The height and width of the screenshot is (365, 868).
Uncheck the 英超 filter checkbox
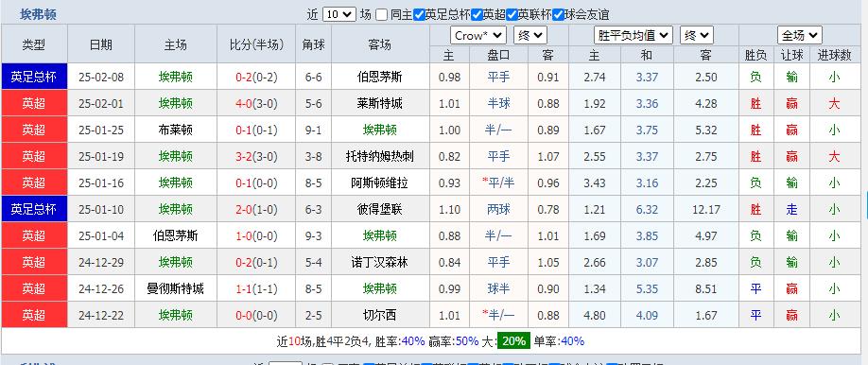pos(477,15)
